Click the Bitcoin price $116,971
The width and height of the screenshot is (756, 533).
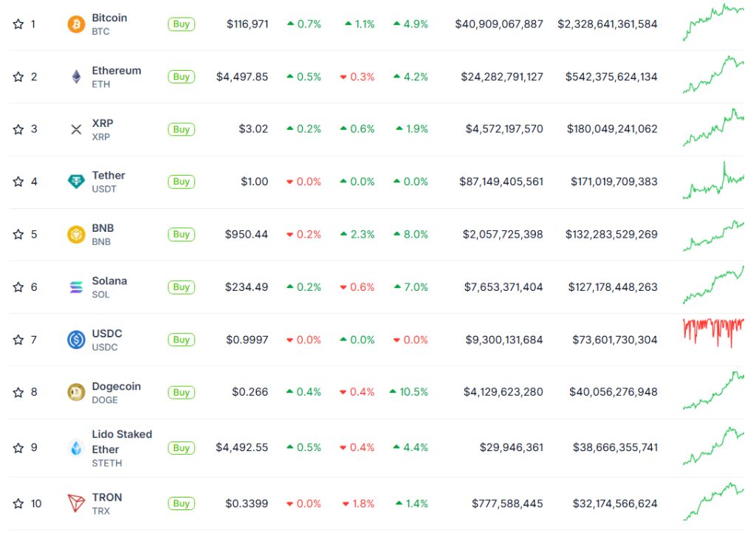click(247, 24)
